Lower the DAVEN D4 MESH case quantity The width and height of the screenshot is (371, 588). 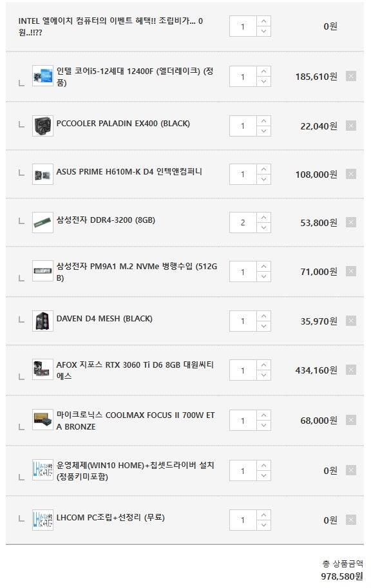click(263, 326)
